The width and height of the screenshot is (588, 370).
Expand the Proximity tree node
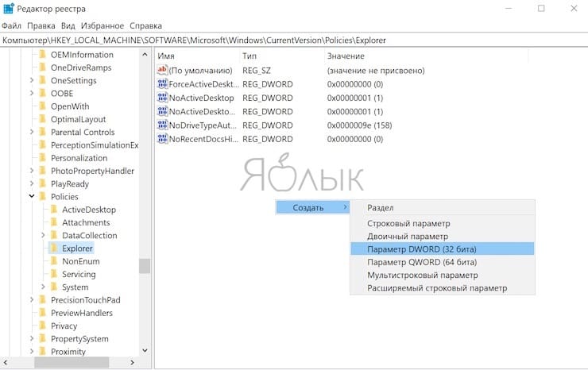tap(32, 351)
